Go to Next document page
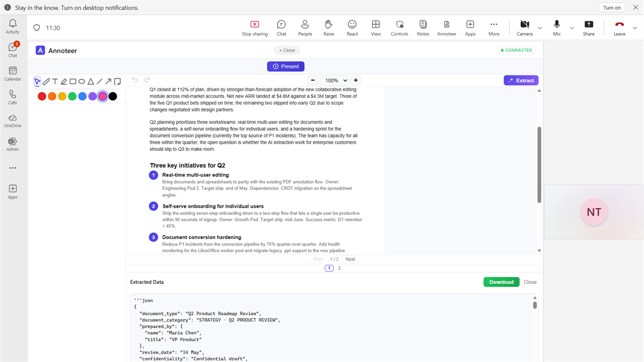This screenshot has height=362, width=644. click(350, 259)
